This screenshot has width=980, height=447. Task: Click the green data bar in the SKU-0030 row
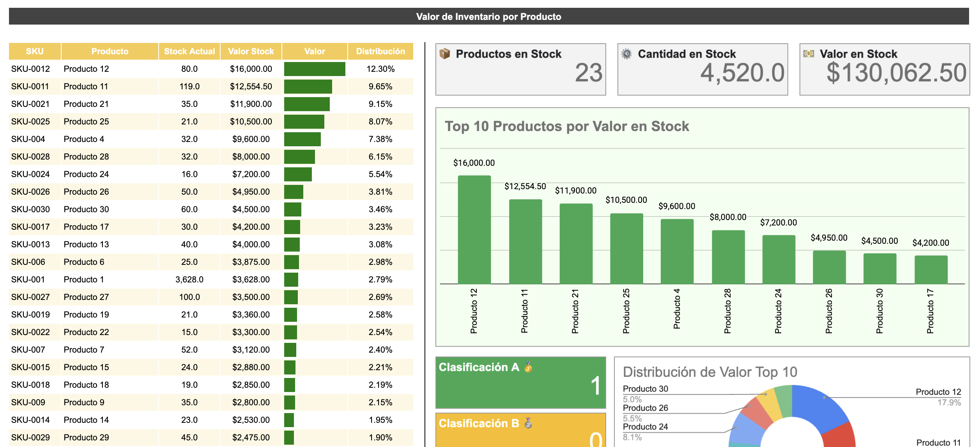(x=293, y=209)
